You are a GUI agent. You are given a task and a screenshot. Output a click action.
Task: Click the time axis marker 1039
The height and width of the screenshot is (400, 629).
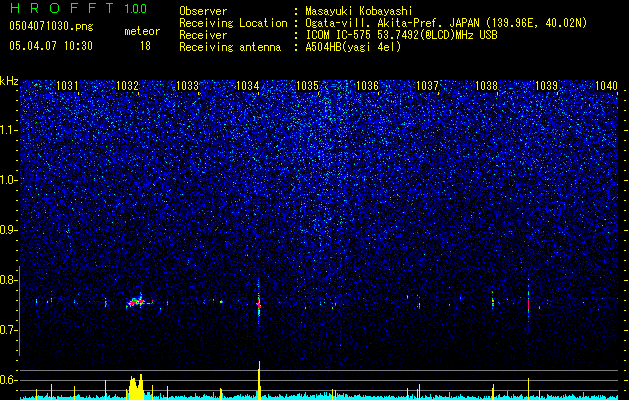pos(546,85)
